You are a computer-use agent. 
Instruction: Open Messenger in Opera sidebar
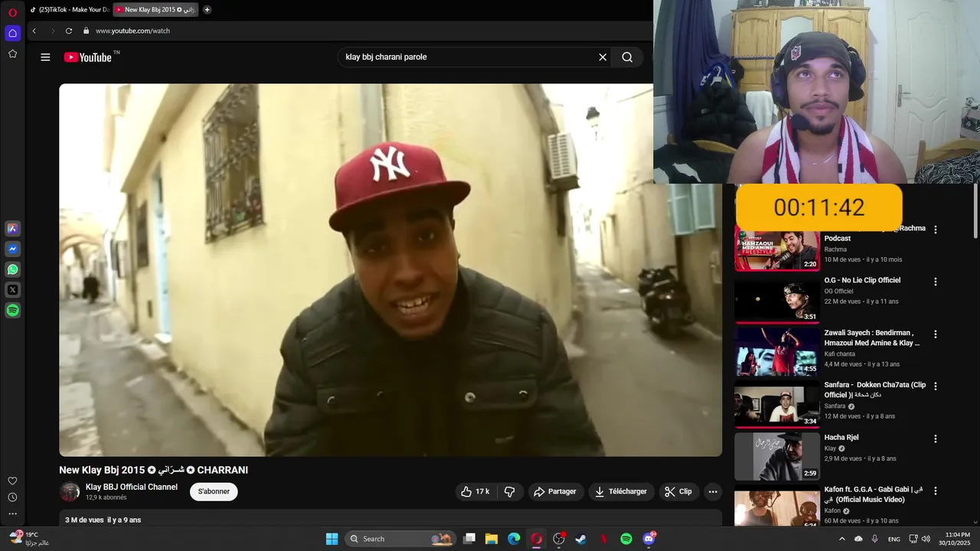tap(12, 249)
